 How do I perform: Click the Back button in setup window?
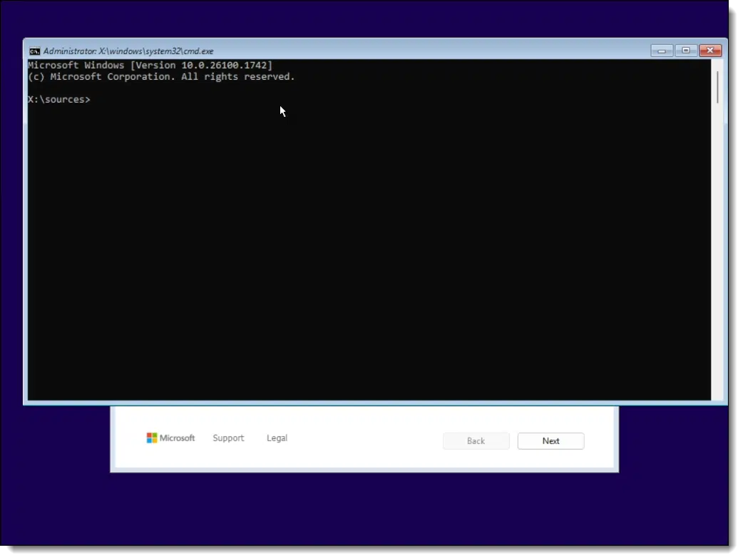[476, 441]
